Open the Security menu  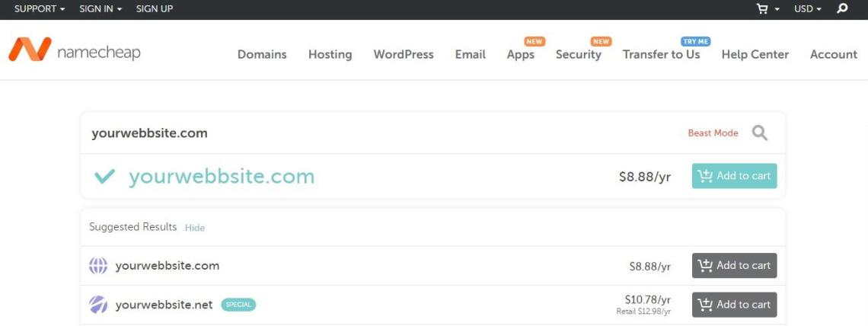579,54
